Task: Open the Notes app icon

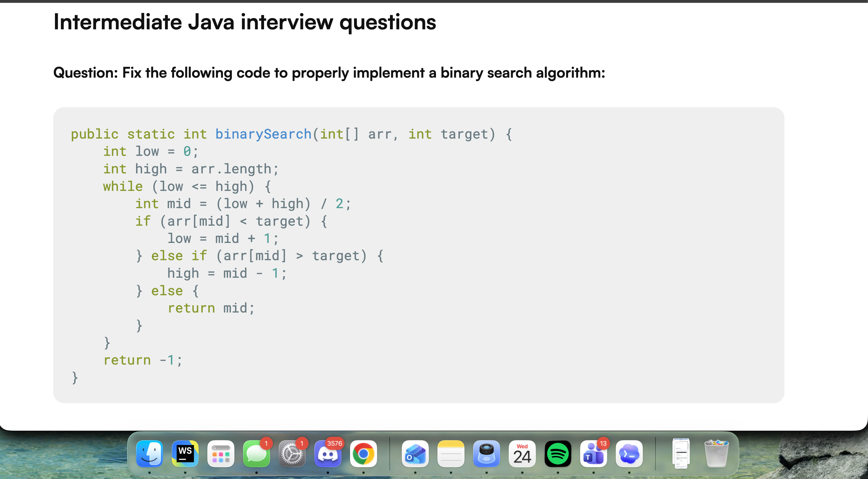Action: pyautogui.click(x=451, y=454)
